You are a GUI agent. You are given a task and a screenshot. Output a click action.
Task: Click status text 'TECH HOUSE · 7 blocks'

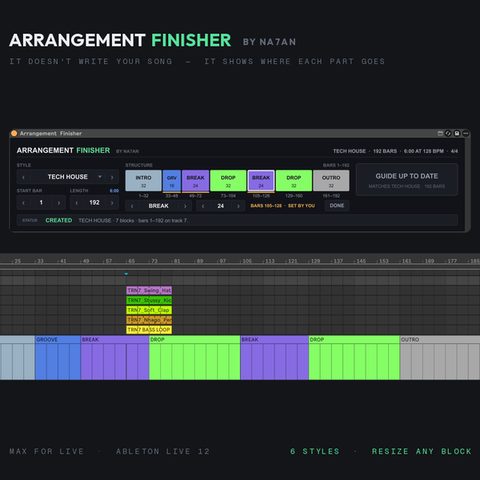coord(106,220)
